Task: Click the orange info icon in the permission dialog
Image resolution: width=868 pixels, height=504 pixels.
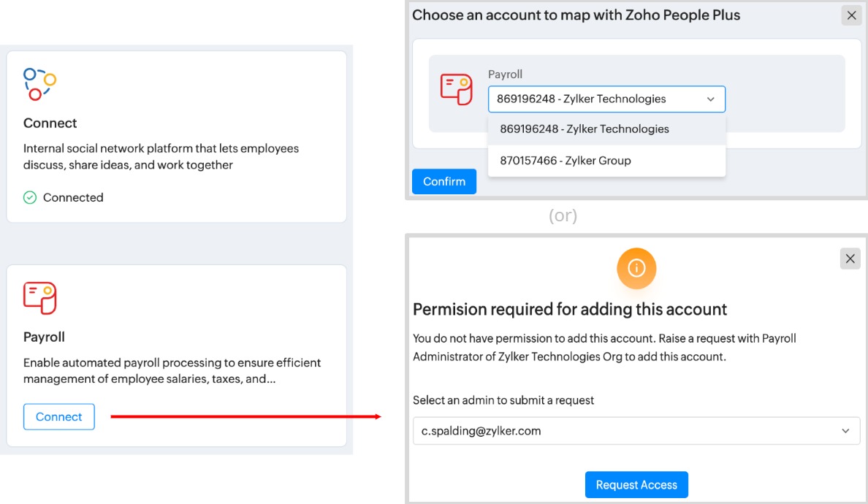Action: point(636,268)
